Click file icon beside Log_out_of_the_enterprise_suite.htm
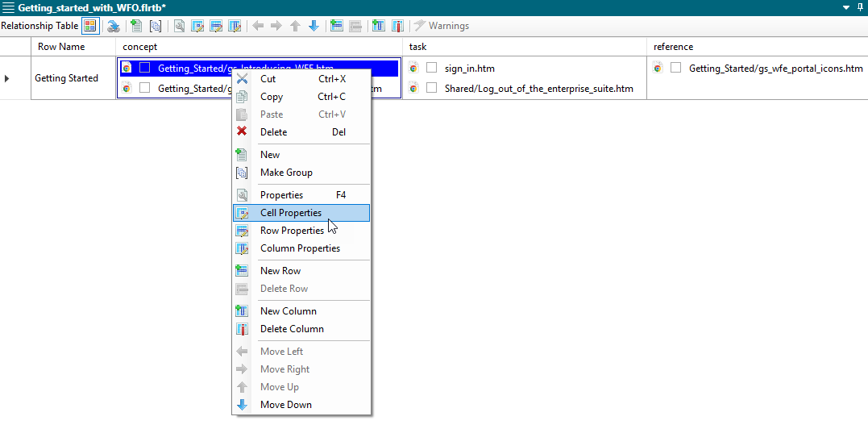 point(413,87)
